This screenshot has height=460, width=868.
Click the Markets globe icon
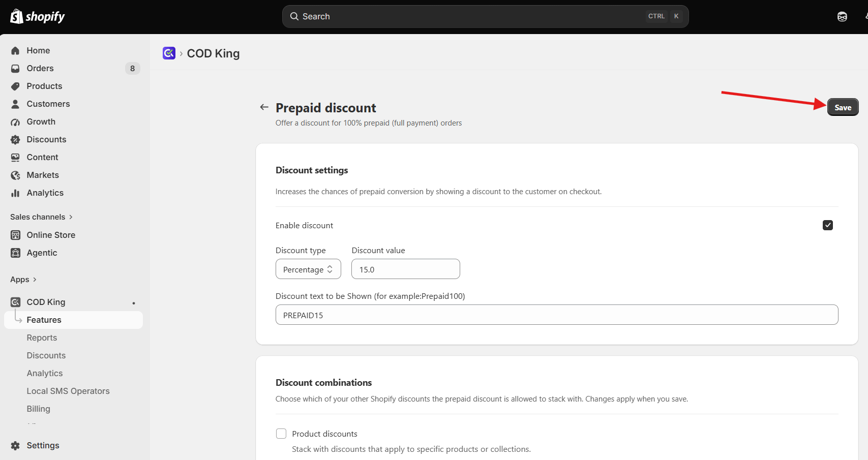click(16, 175)
